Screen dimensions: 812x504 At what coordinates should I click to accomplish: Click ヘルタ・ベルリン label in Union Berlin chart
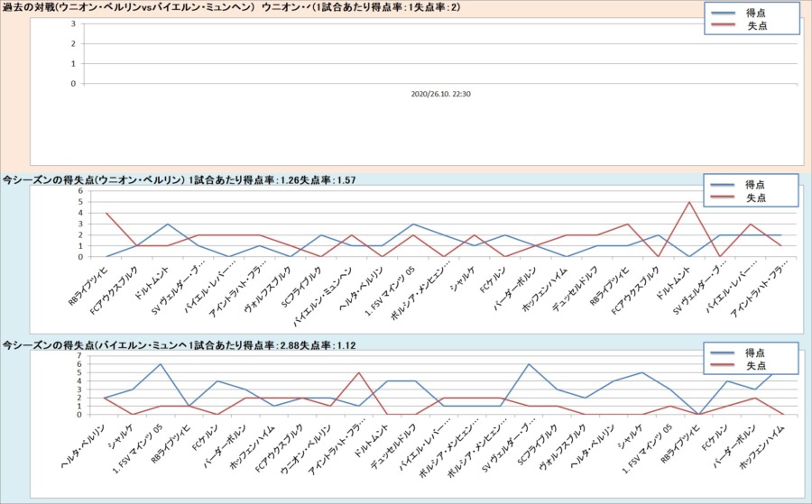point(362,289)
